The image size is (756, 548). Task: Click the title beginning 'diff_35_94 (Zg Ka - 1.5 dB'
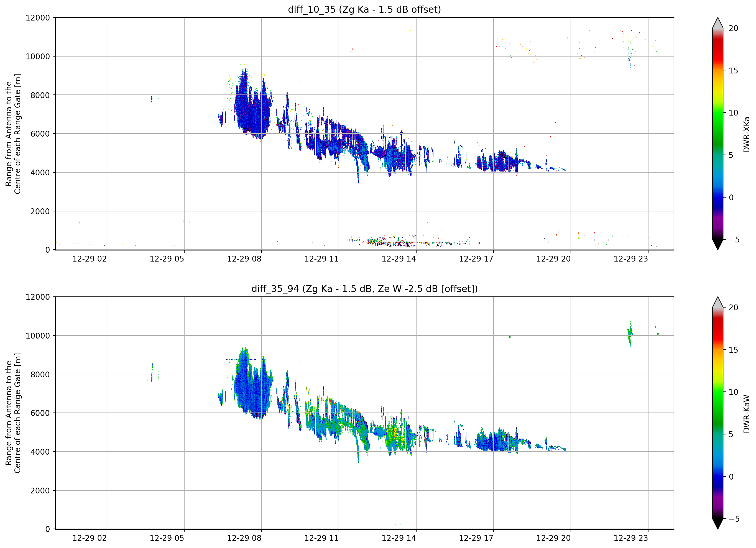pos(364,289)
